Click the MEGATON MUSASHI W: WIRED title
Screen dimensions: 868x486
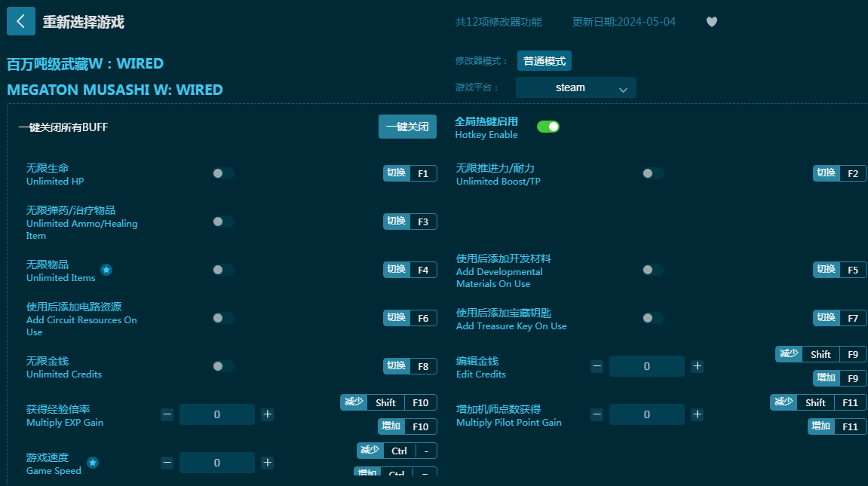[115, 90]
